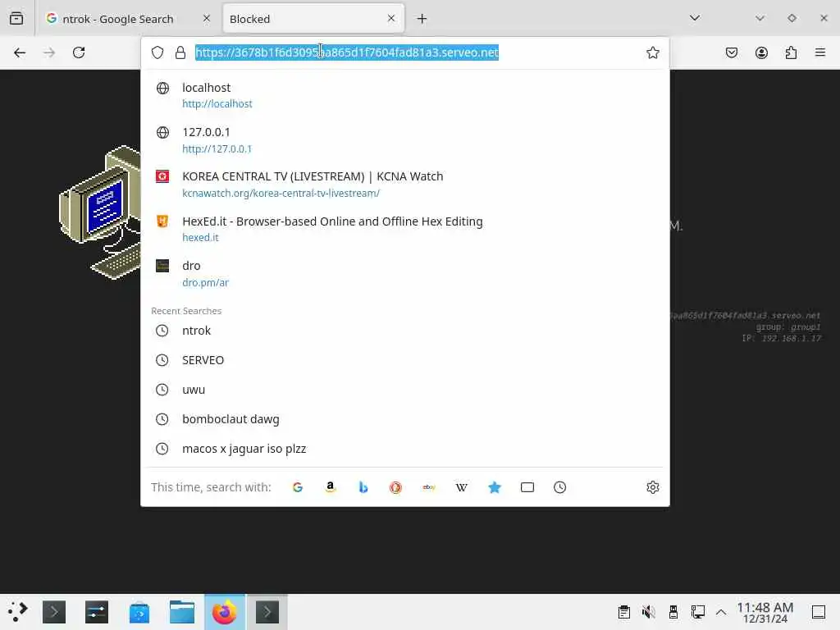This screenshot has width=840, height=630.
Task: Open Extensions puzzle icon
Action: point(791,52)
